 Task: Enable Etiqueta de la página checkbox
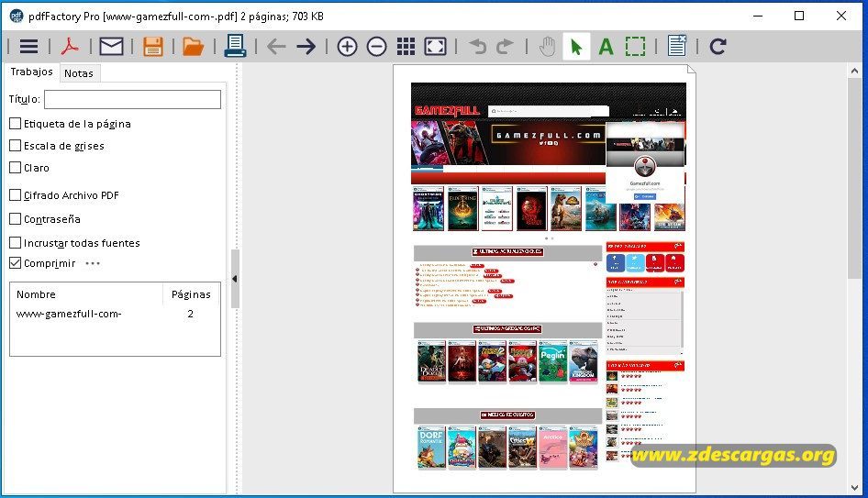click(x=16, y=124)
